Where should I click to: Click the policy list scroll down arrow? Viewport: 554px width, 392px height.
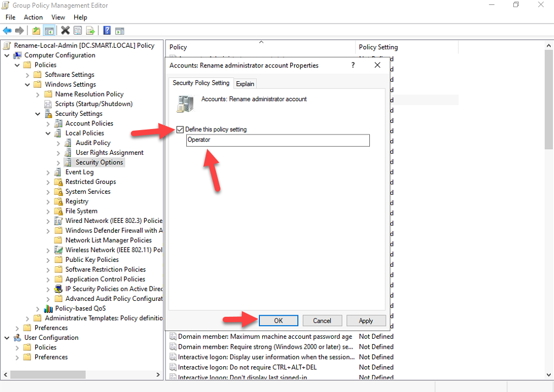coord(549,375)
